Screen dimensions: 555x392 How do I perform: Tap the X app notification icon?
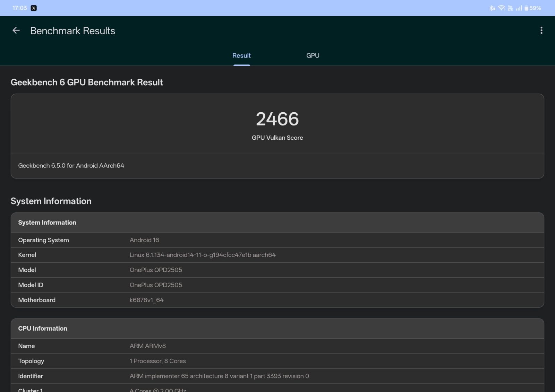(x=34, y=8)
